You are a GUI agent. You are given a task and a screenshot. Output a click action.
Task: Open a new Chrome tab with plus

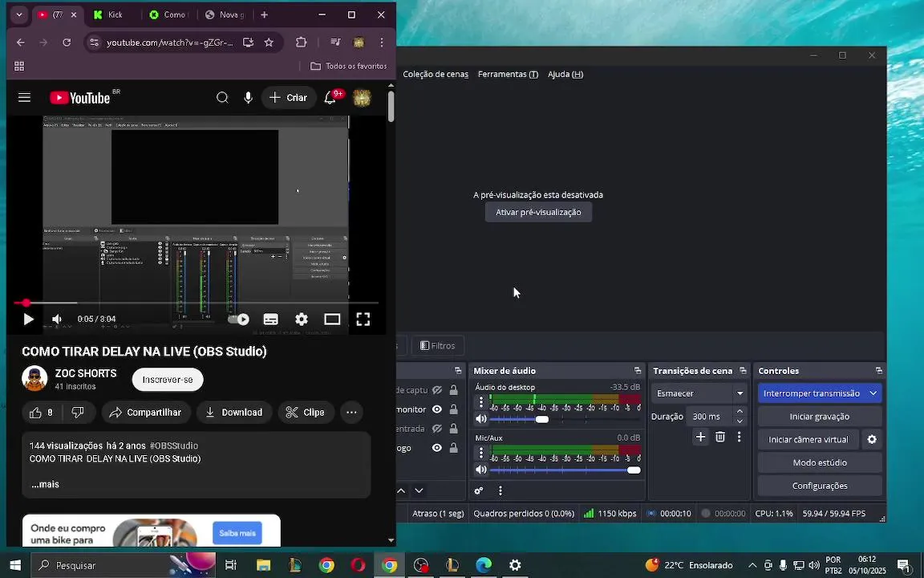tap(264, 14)
